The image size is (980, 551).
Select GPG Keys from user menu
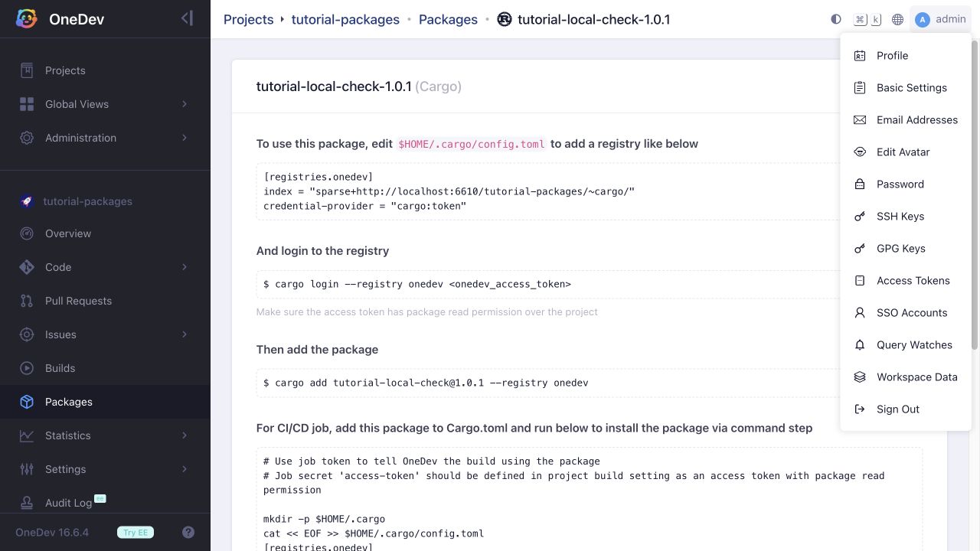[x=906, y=249]
